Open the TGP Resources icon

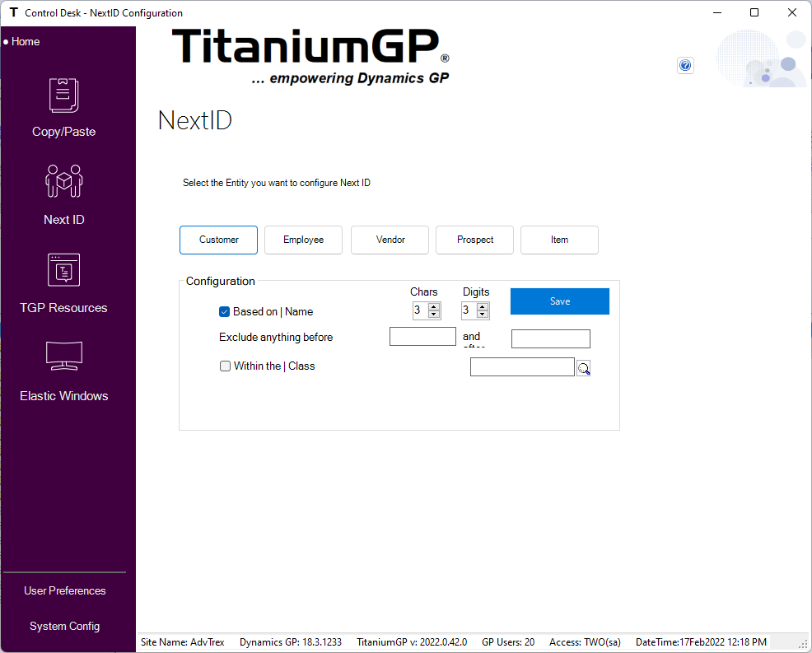click(x=63, y=270)
